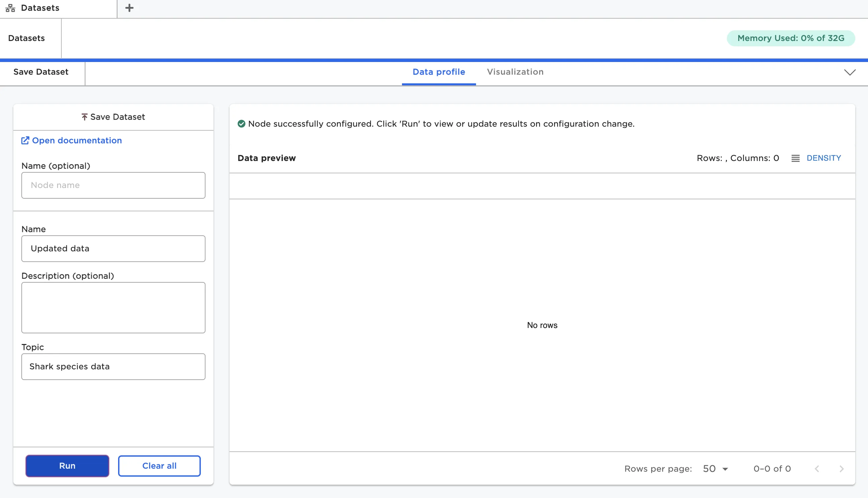Click the green success checkmark icon

click(x=241, y=124)
